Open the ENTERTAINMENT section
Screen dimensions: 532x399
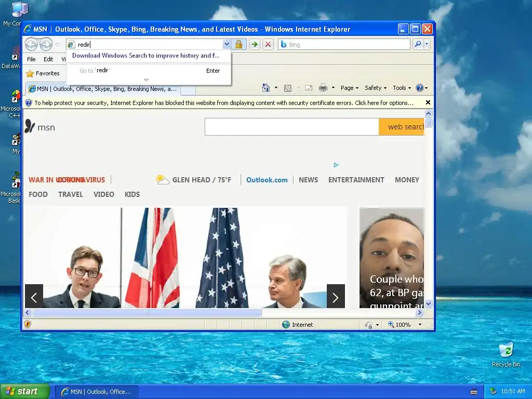pos(356,180)
